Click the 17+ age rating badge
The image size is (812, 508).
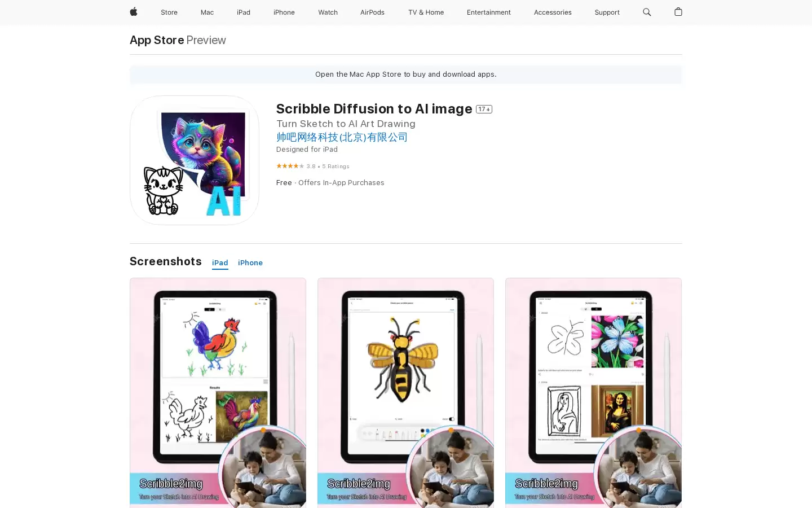[x=484, y=109]
